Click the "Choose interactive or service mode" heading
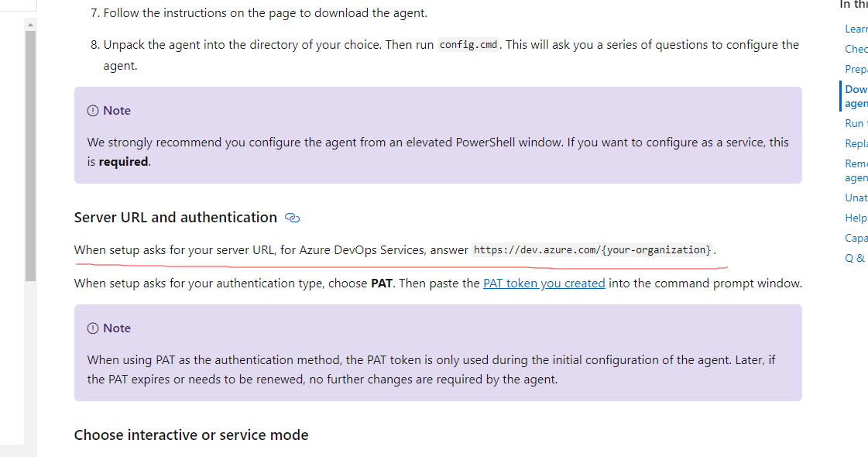 191,435
